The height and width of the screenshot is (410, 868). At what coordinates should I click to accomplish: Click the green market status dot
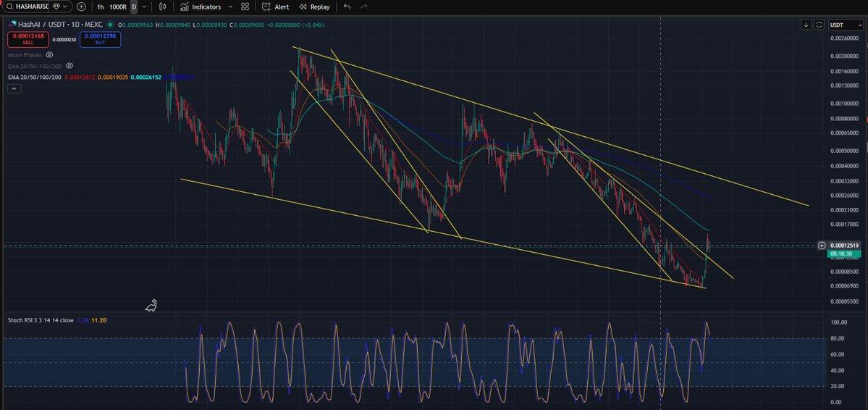(x=111, y=25)
